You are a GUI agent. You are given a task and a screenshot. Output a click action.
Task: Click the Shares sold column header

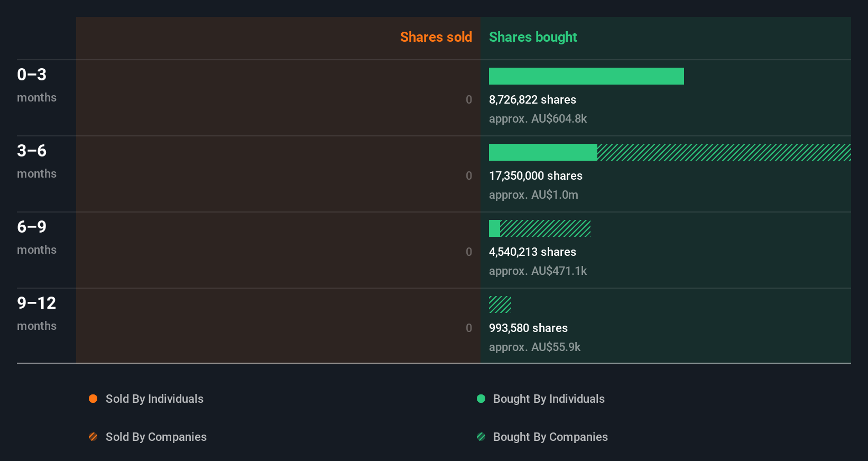[436, 37]
